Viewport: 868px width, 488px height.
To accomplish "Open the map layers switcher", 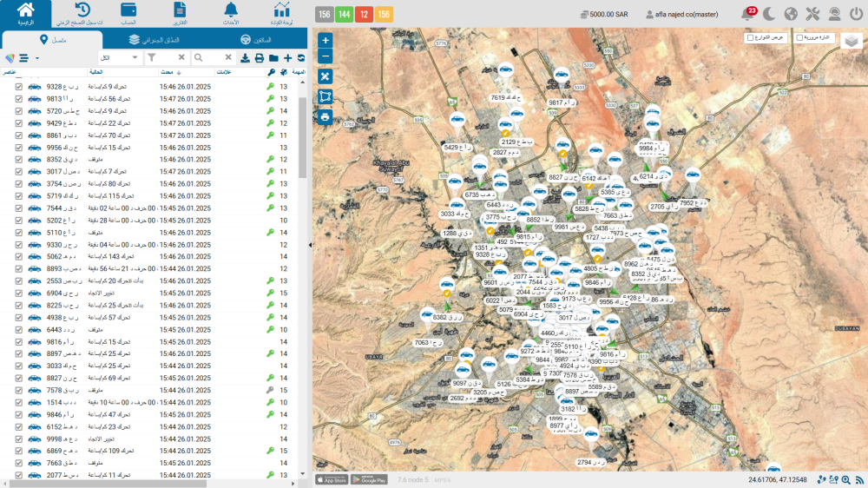I will pos(852,41).
